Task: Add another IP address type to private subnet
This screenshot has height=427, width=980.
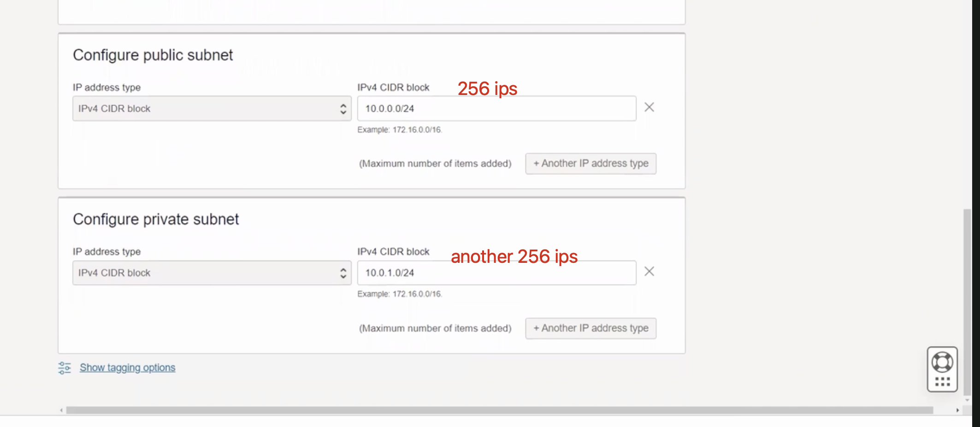Action: point(590,328)
